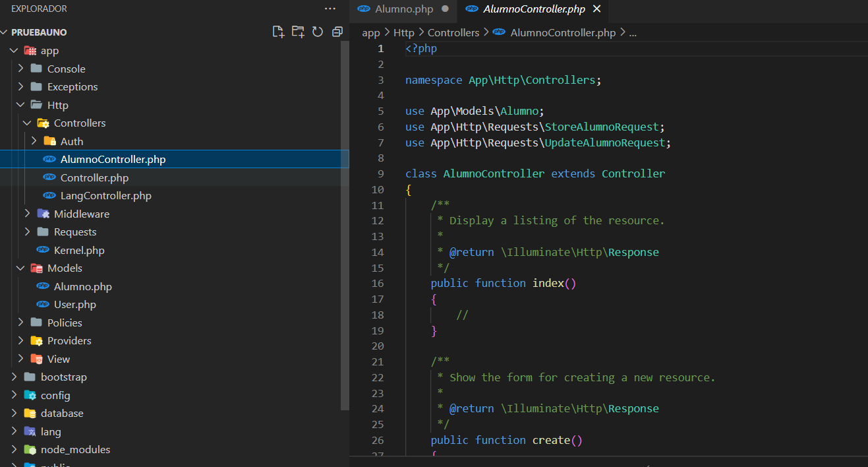Click the Http folder icon

37,105
